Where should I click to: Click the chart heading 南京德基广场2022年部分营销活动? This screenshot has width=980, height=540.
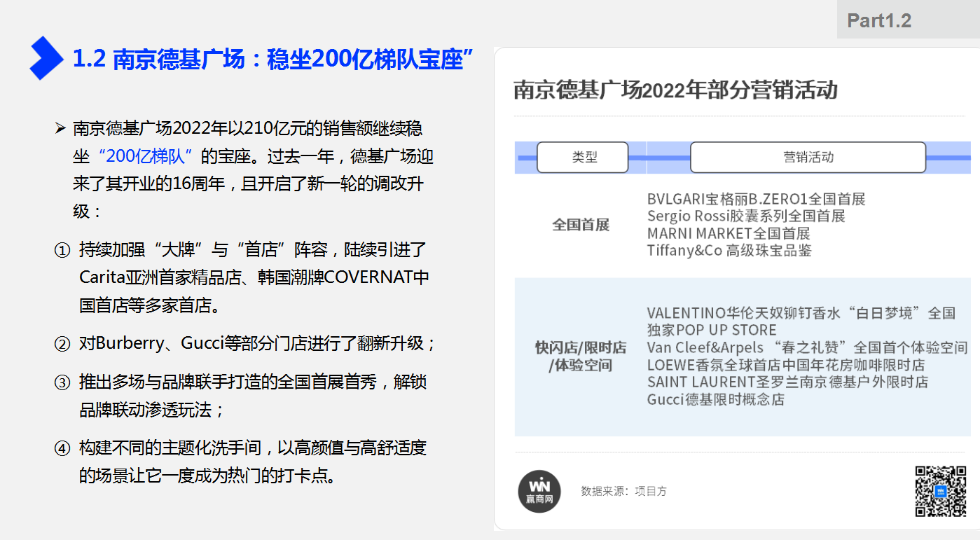(675, 90)
